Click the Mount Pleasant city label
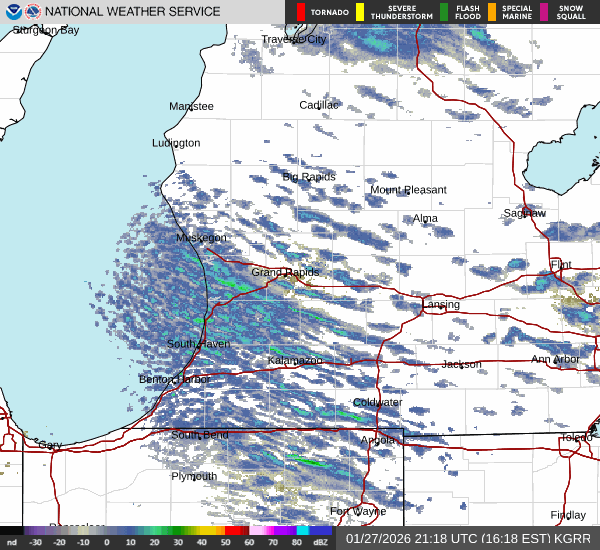 point(408,190)
